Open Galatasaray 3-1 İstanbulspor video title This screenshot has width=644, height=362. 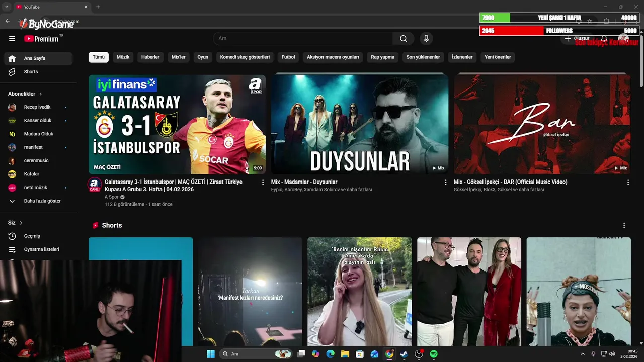pyautogui.click(x=174, y=186)
